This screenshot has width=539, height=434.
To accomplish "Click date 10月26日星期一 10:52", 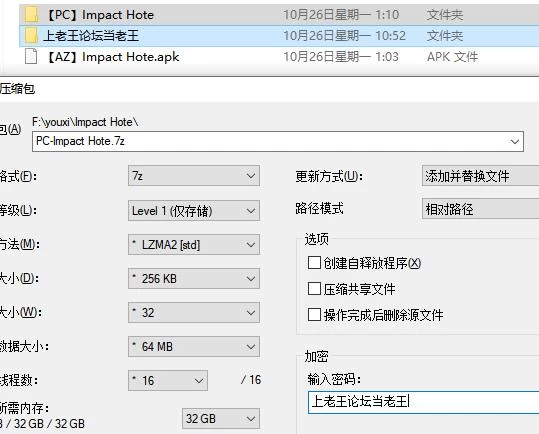I will 344,36.
